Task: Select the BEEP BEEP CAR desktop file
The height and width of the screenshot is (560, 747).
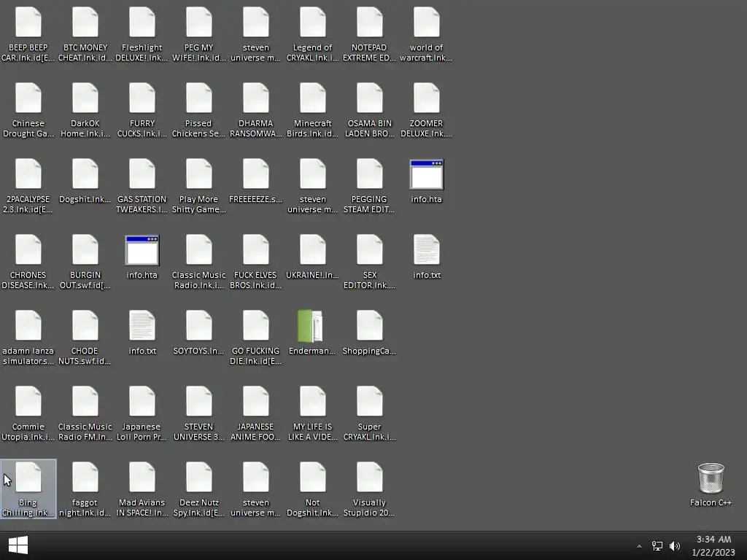Action: tap(28, 22)
